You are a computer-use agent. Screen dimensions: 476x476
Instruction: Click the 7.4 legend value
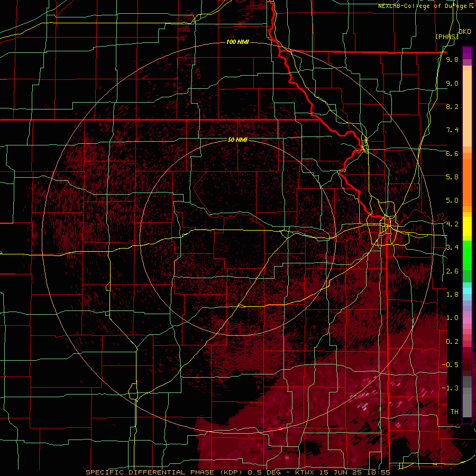point(452,130)
